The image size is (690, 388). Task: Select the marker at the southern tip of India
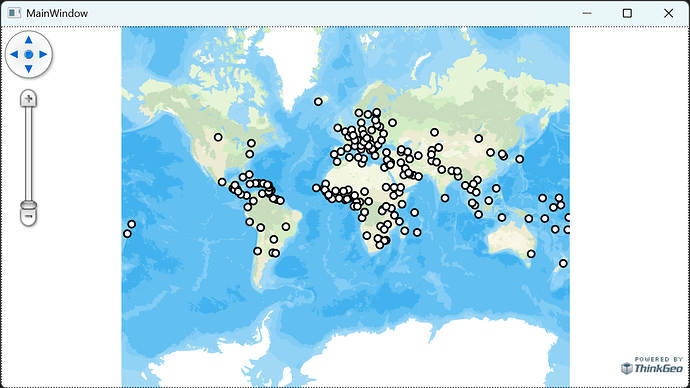tap(445, 198)
